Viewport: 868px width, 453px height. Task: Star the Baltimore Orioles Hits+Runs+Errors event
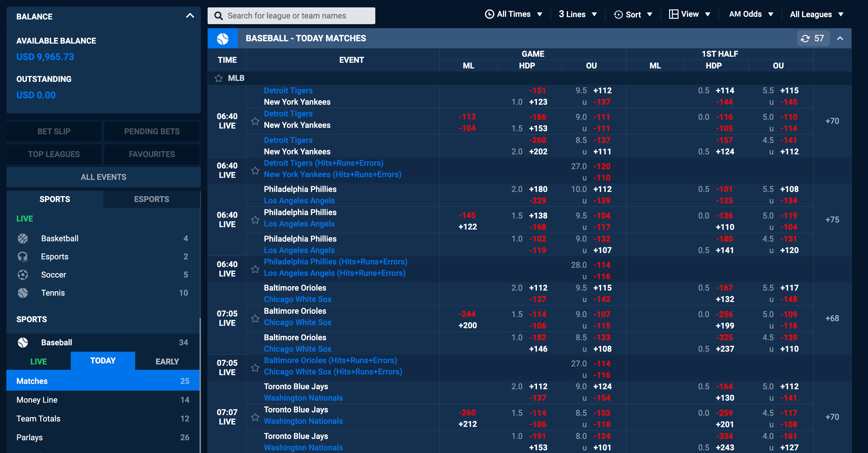[255, 368]
